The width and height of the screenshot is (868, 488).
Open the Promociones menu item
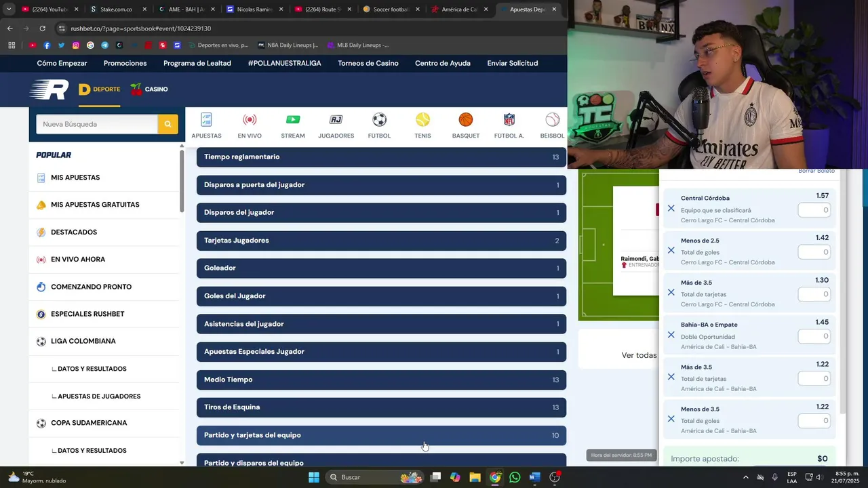125,63
